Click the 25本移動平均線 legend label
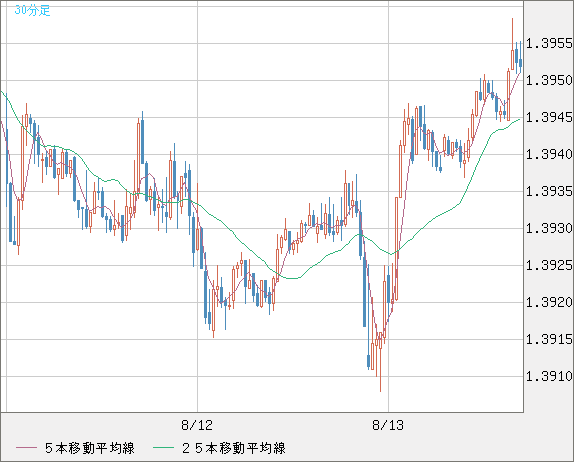This screenshot has height=462, width=574. pos(234,448)
